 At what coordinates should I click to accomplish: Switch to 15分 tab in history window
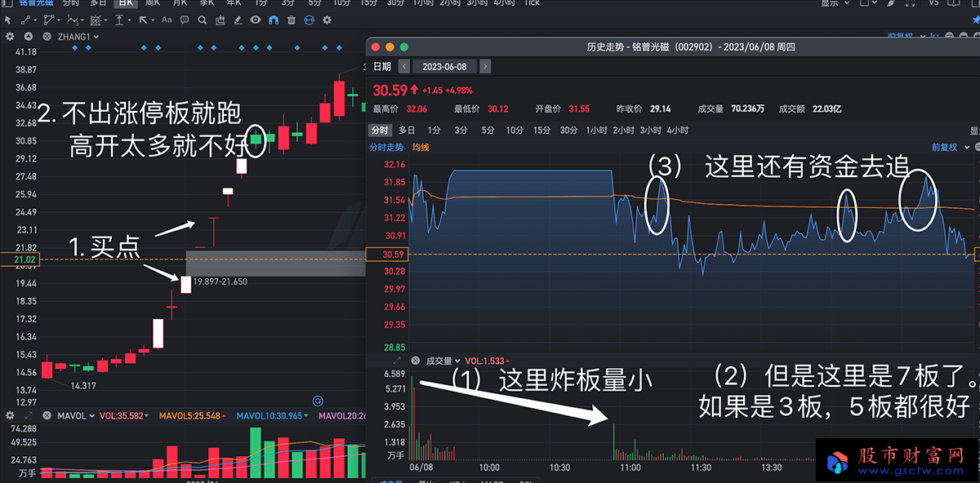(542, 131)
